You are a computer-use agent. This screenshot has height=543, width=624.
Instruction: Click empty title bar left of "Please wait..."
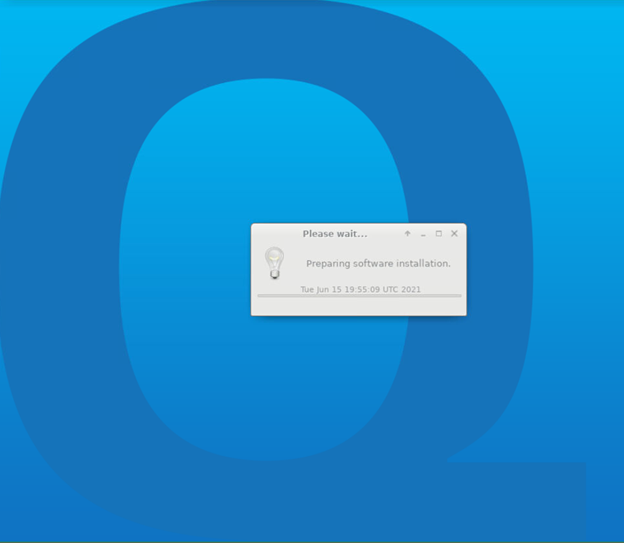pyautogui.click(x=275, y=234)
